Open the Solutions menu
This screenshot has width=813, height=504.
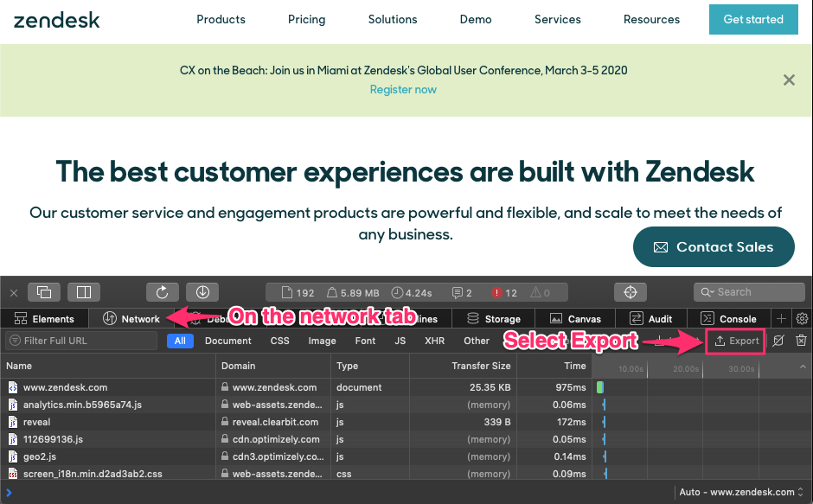pos(393,20)
